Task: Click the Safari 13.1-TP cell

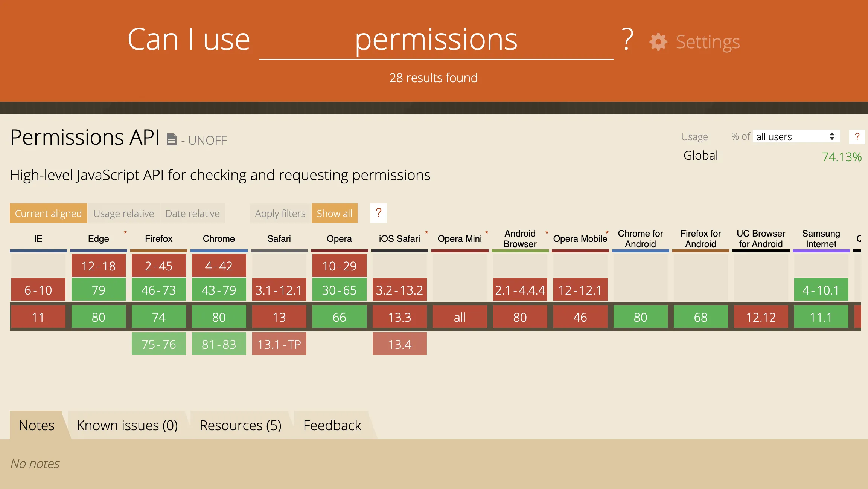Action: click(x=279, y=344)
